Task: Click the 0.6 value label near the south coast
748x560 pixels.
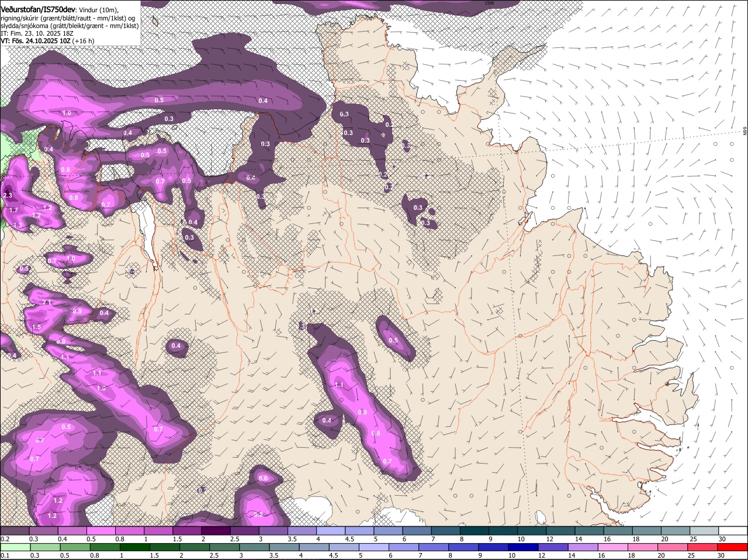Action: pyautogui.click(x=263, y=479)
